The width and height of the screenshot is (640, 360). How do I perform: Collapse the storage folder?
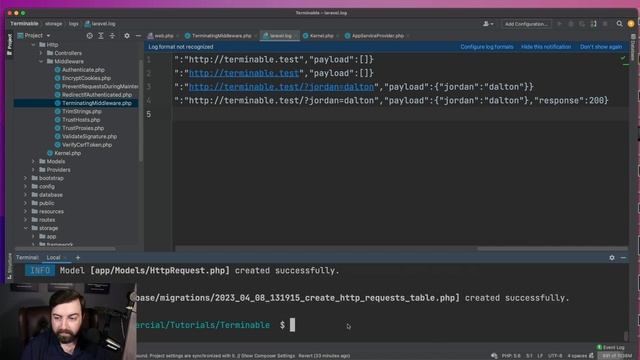[x=25, y=228]
